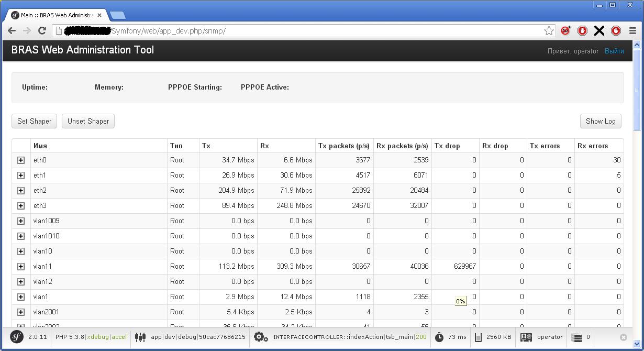Go forward with the browser forward arrow
This screenshot has height=351, width=644.
(27, 31)
